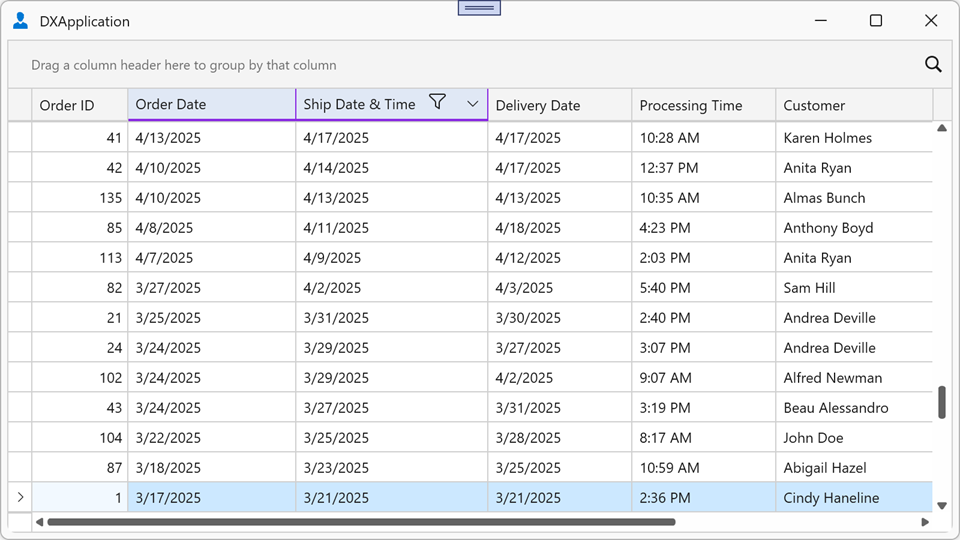Click Delivery Date cell 4/18/2025

tap(560, 228)
